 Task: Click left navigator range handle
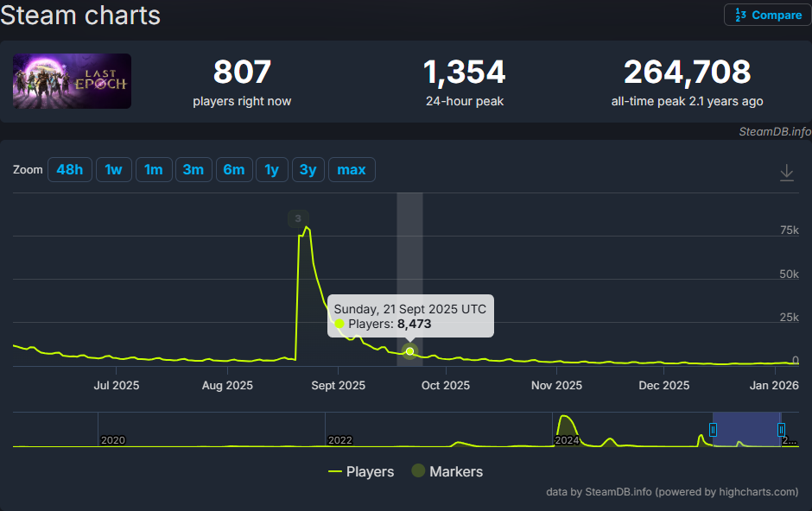pyautogui.click(x=713, y=429)
